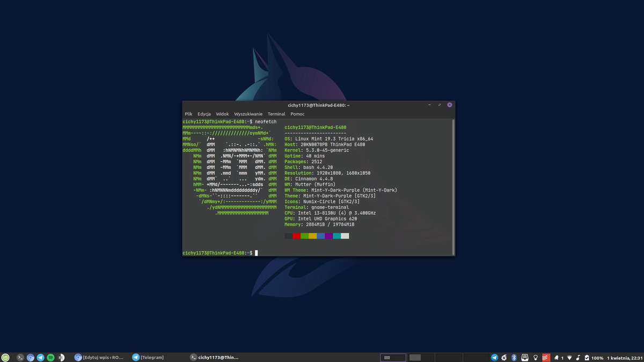This screenshot has height=362, width=644.
Task: Open the Terminal menu
Action: [x=276, y=114]
